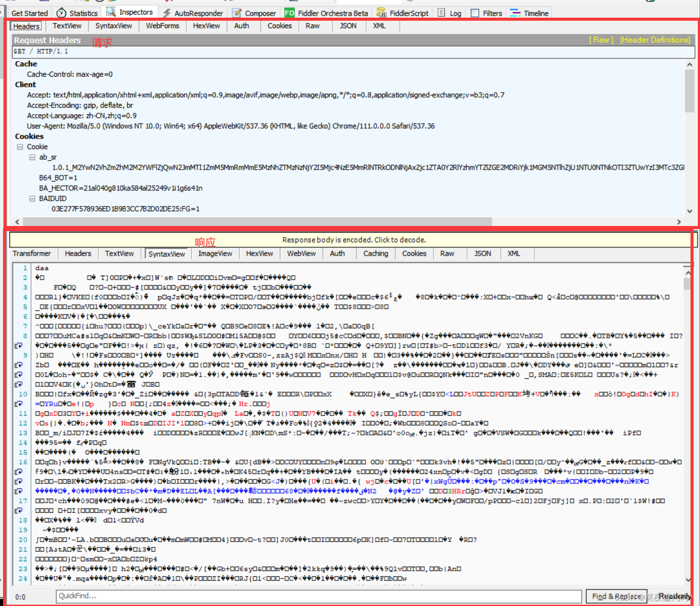Open the request Raw tab
Image resolution: width=700 pixels, height=606 pixels.
tap(313, 26)
